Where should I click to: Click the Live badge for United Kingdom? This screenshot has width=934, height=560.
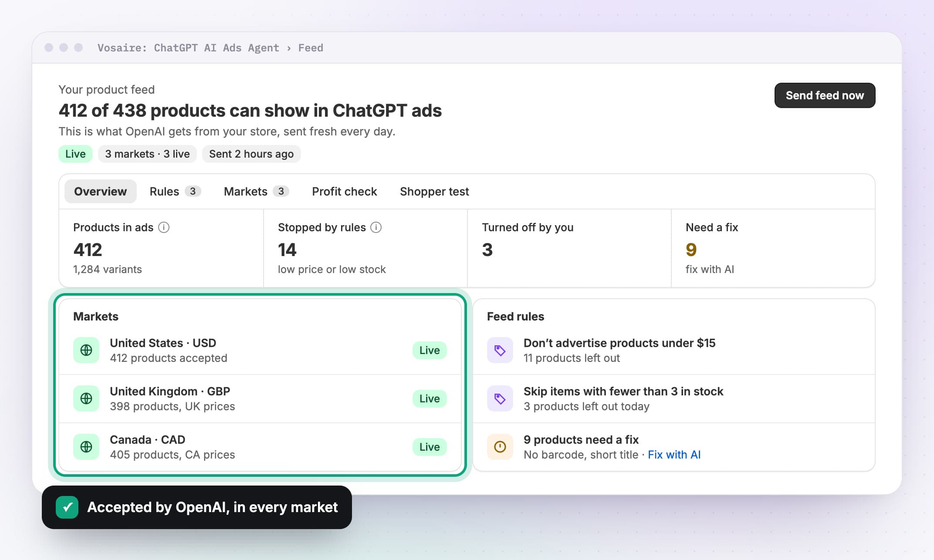(x=430, y=398)
